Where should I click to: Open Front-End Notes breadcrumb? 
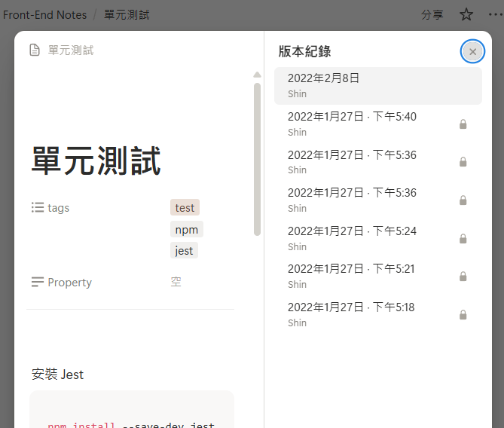coord(44,15)
